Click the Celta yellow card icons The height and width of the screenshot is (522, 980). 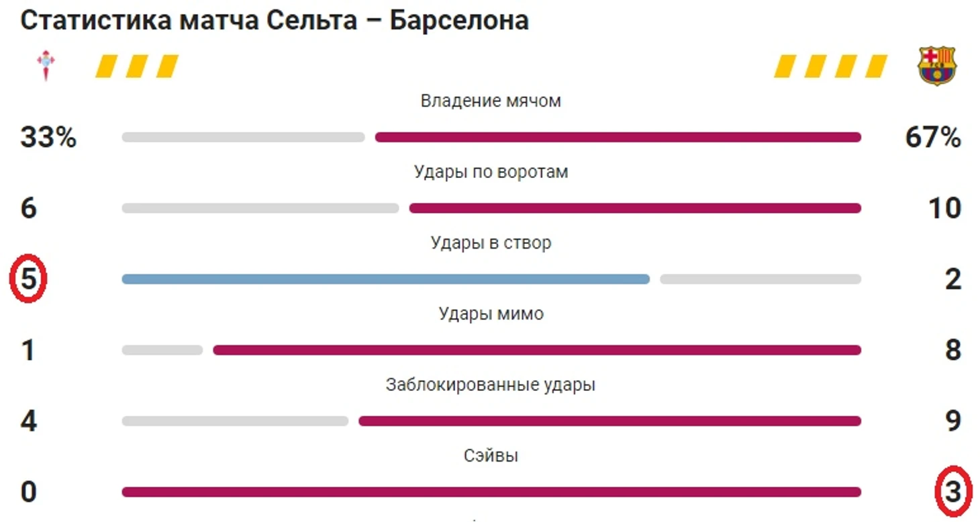(137, 67)
